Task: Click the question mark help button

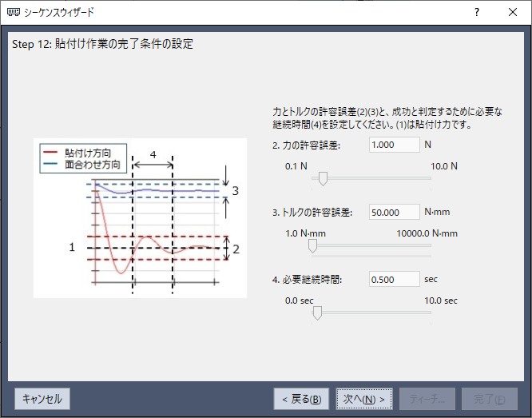Action: pyautogui.click(x=476, y=12)
